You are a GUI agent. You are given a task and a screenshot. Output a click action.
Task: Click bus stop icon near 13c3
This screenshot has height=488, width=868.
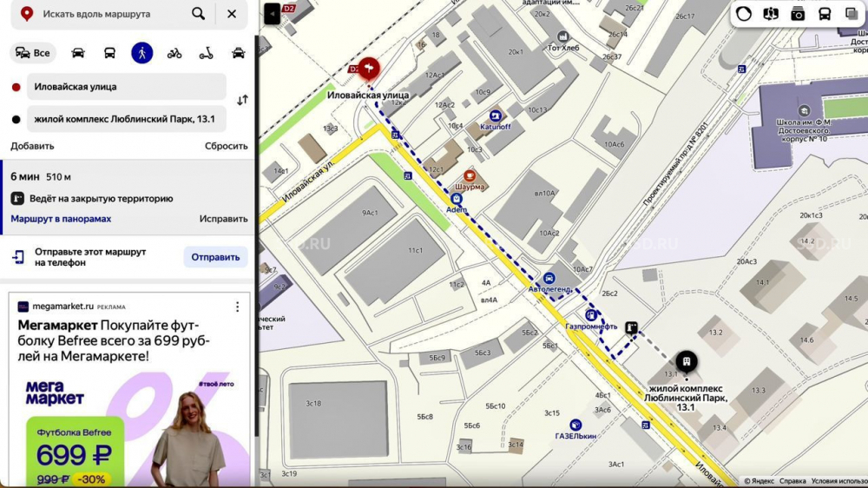[x=395, y=135]
